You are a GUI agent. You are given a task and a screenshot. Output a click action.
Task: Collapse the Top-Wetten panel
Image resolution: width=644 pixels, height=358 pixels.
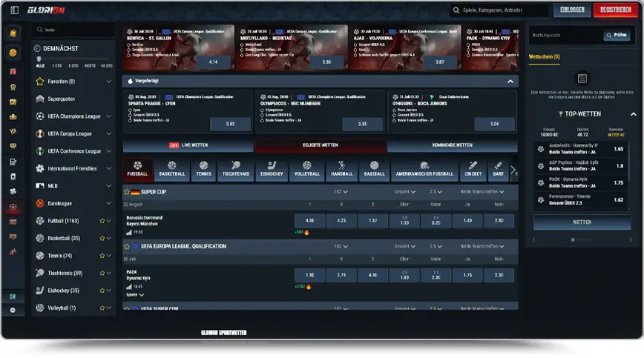633,114
